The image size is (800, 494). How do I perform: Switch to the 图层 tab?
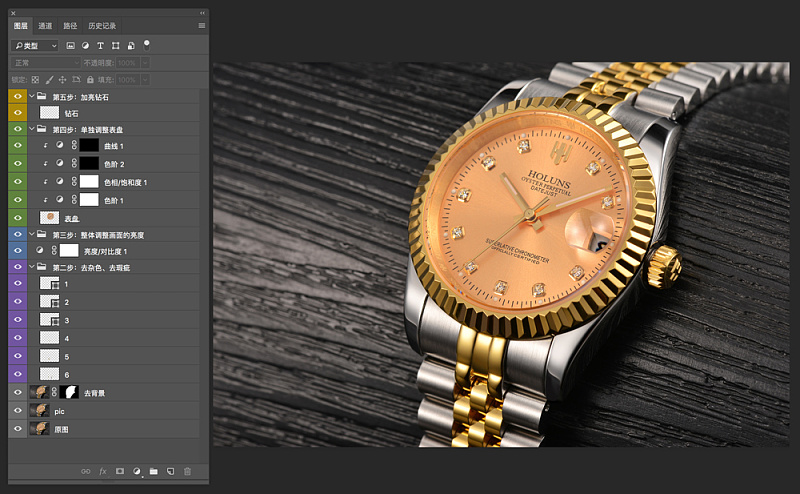point(21,26)
